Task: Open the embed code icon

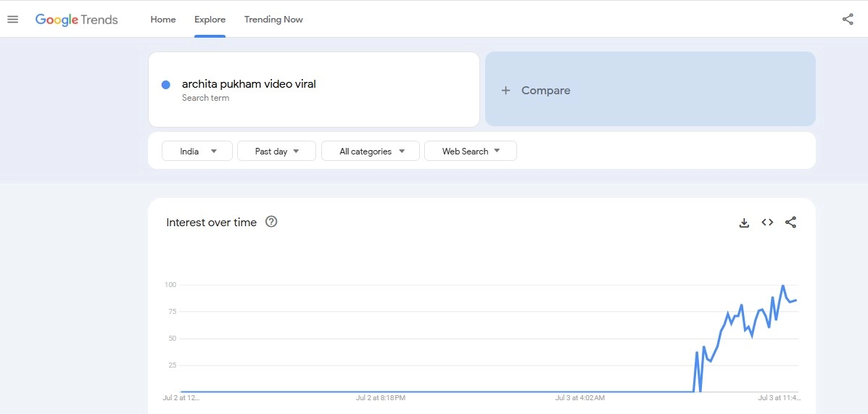Action: click(x=767, y=223)
